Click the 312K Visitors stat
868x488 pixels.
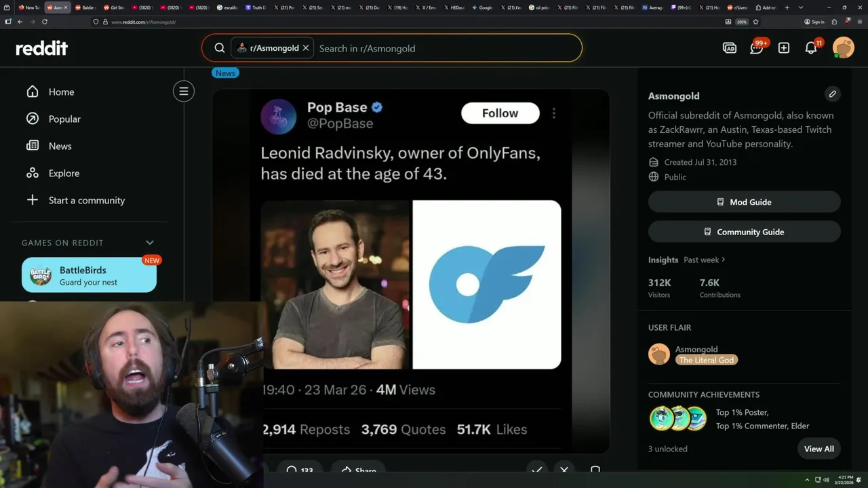pos(660,288)
